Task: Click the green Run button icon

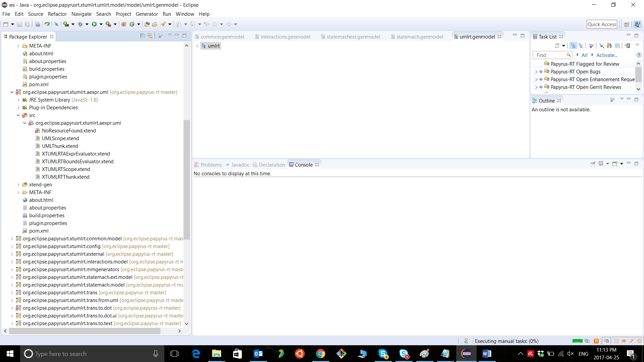Action: (94, 24)
